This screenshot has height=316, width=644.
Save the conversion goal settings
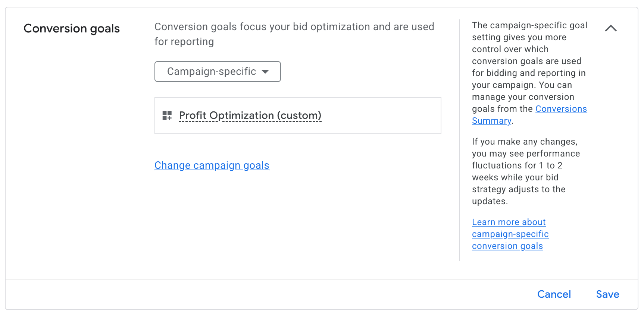click(607, 294)
